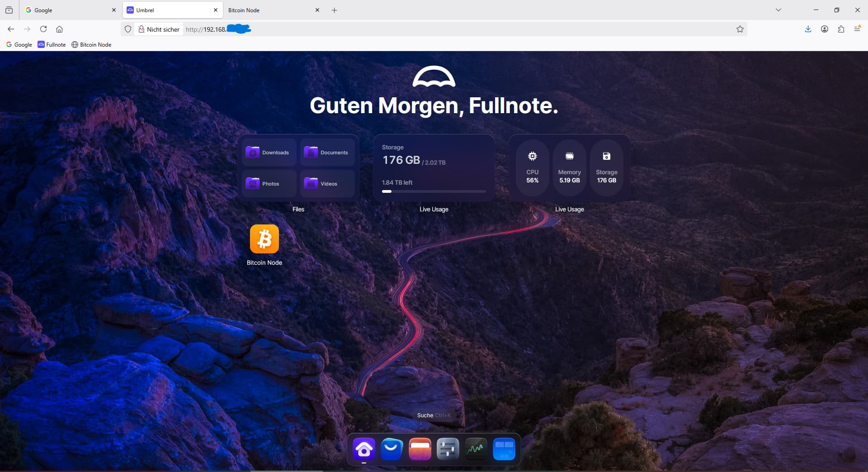Open Live Usage monitor in the dock
This screenshot has width=868, height=472.
(476, 449)
